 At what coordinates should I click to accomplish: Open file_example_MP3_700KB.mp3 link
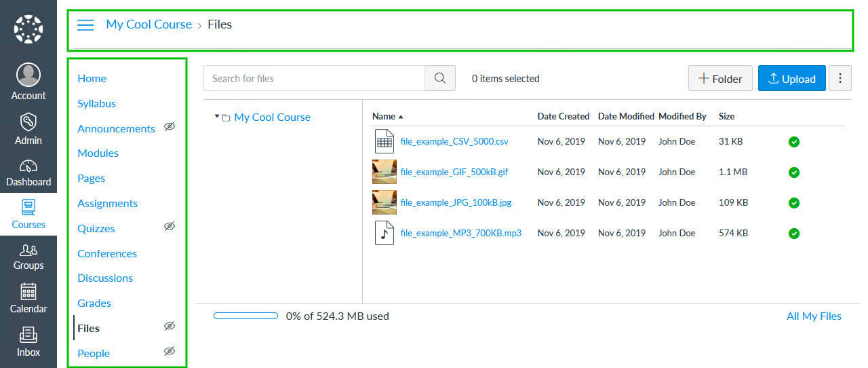click(461, 233)
